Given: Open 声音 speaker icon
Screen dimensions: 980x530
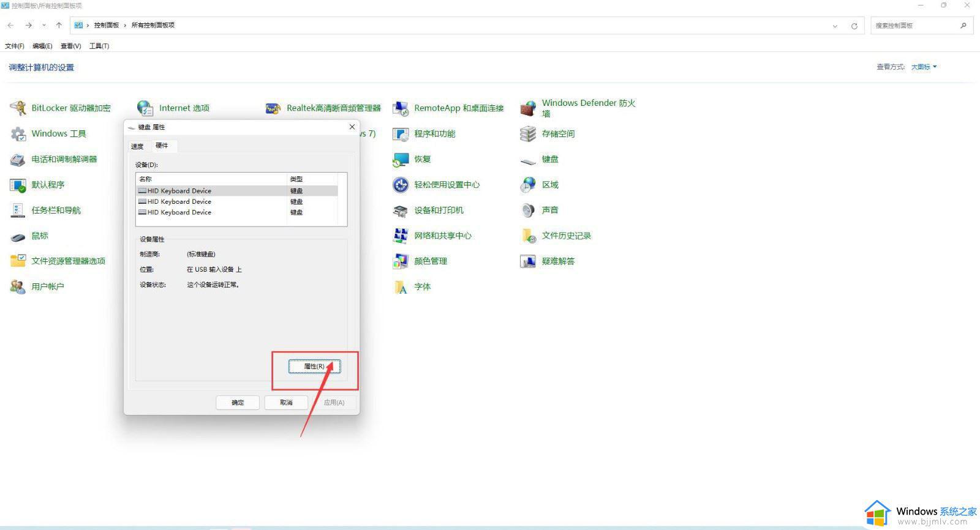Looking at the screenshot, I should 528,210.
